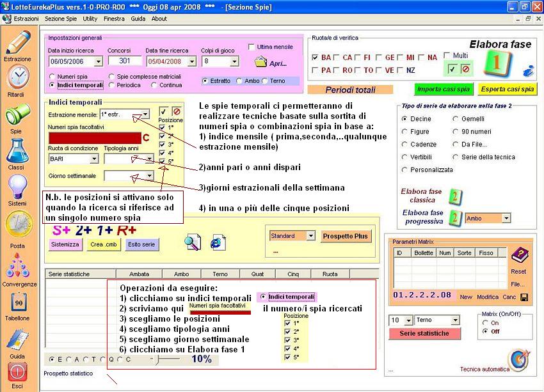Open Terno dropdown above Serie statistiche button
Viewport: 544px width, 392px height.
click(x=456, y=320)
